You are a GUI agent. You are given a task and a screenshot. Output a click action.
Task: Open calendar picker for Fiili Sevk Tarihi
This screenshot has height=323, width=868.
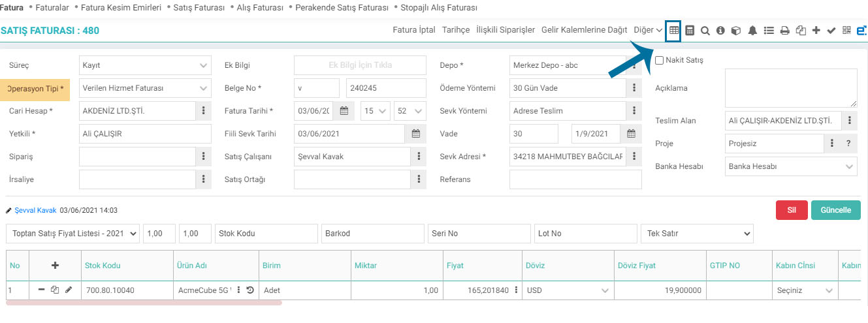(x=415, y=134)
